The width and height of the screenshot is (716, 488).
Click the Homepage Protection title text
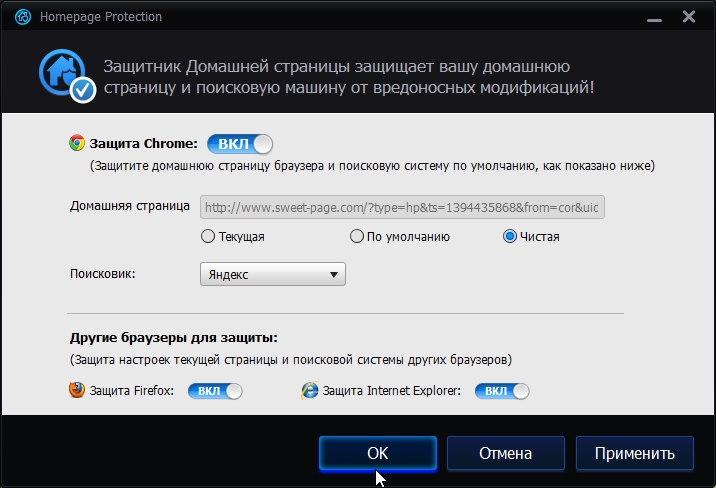click(x=101, y=17)
